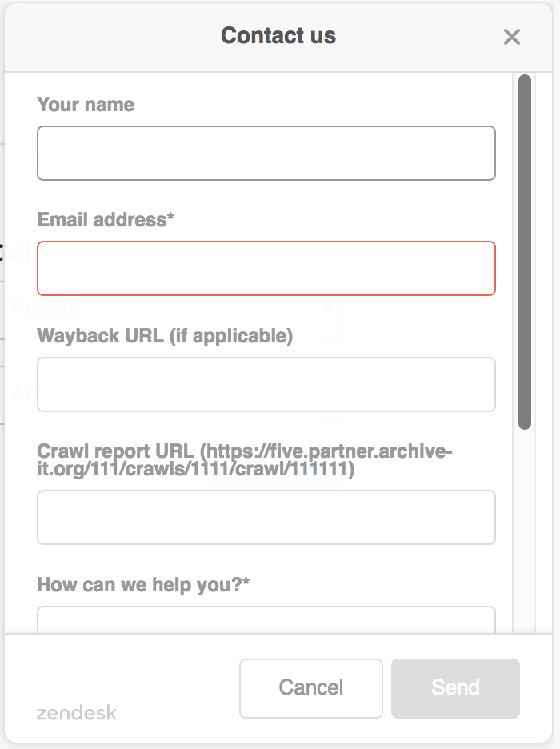
Task: Click the "Contact us" dialog title
Action: (278, 36)
